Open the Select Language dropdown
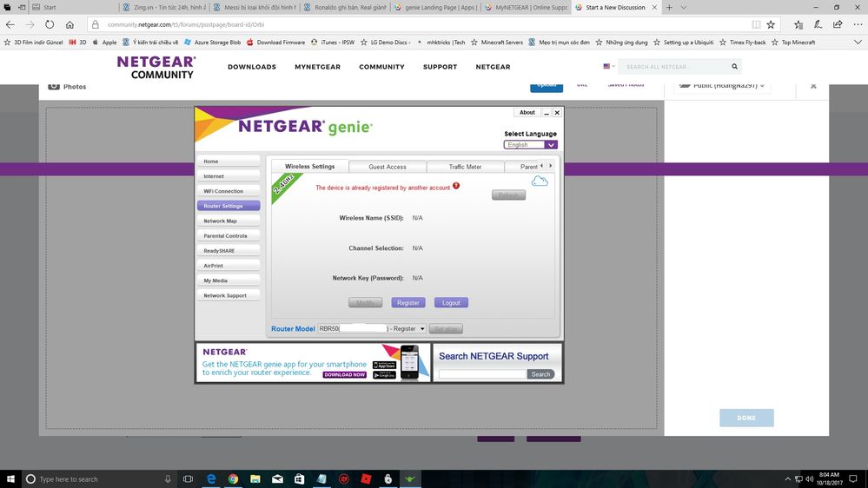This screenshot has width=868, height=488. 531,145
